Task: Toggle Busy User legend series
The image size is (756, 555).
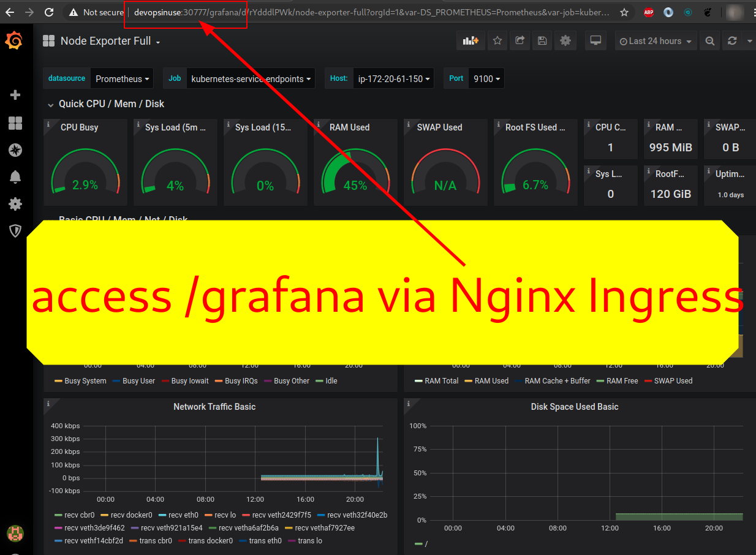Action: (x=138, y=381)
